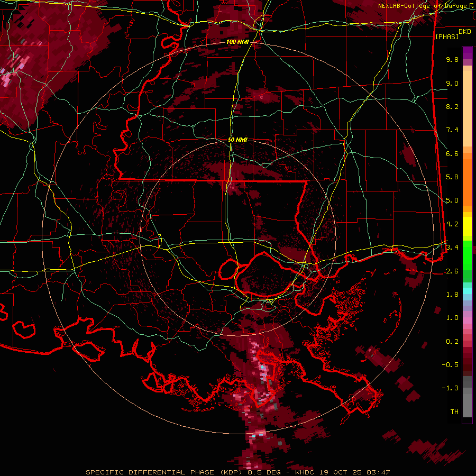Select the -1.3 value on the scale

(450, 388)
